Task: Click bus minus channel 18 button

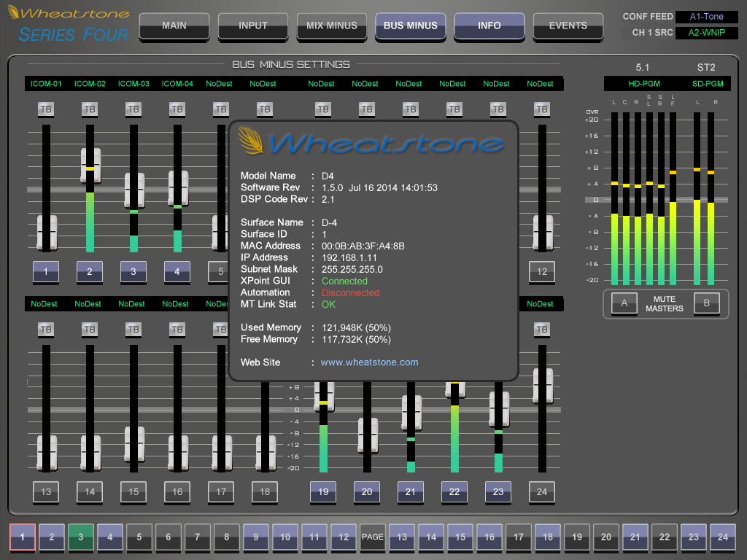Action: point(265,492)
